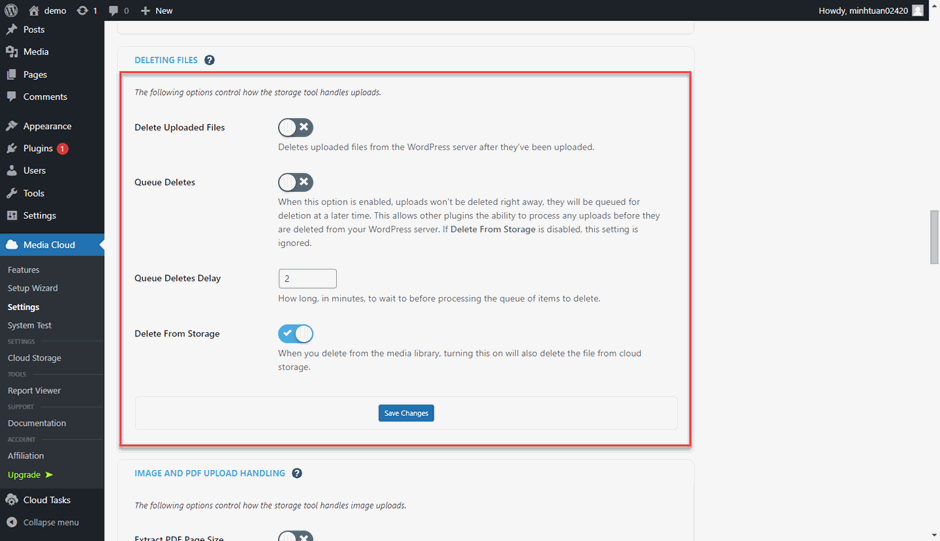940x541 pixels.
Task: Click the WordPress logo icon
Action: pos(11,10)
